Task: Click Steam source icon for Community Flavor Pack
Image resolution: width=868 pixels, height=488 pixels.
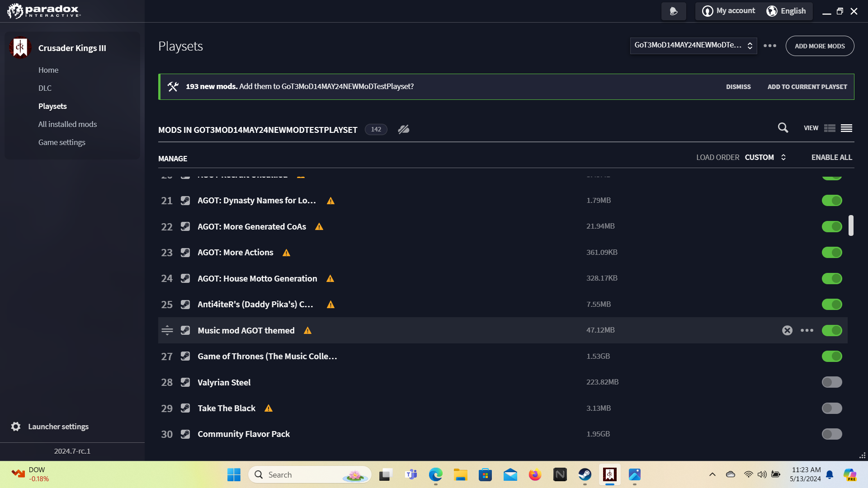Action: coord(185,434)
